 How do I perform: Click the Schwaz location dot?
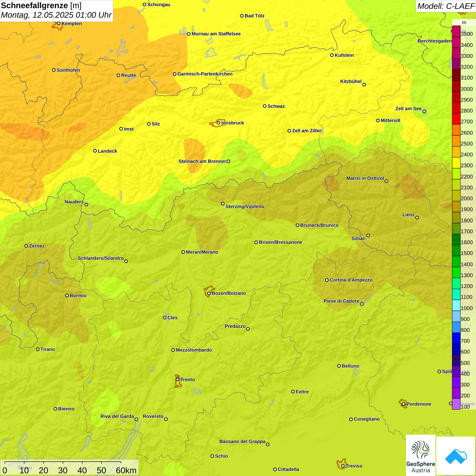pyautogui.click(x=265, y=106)
